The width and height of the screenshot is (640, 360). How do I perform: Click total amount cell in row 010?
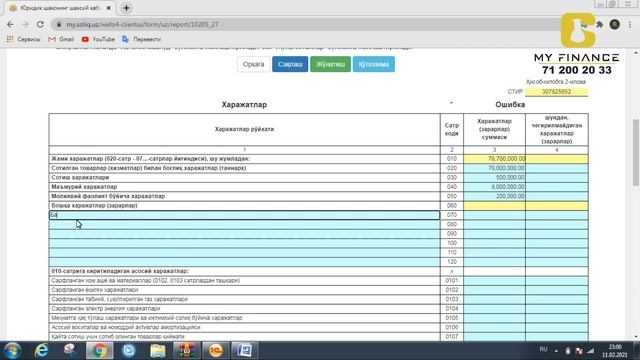point(494,159)
